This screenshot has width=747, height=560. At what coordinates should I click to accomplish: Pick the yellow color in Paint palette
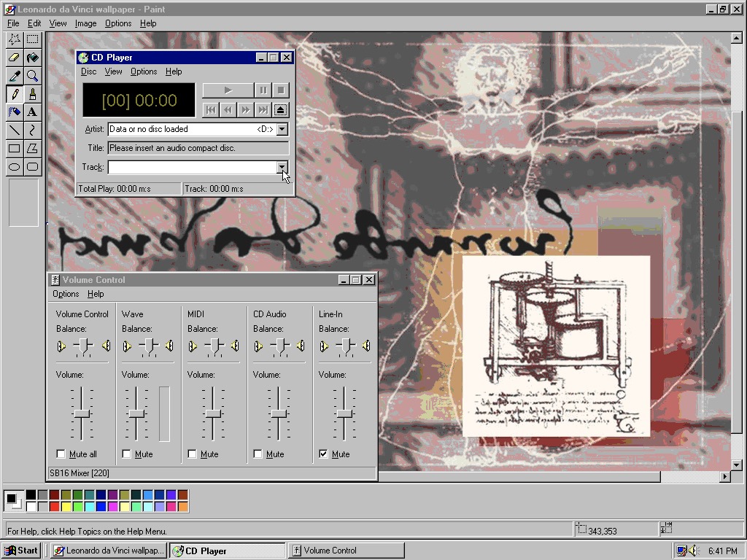click(x=66, y=506)
